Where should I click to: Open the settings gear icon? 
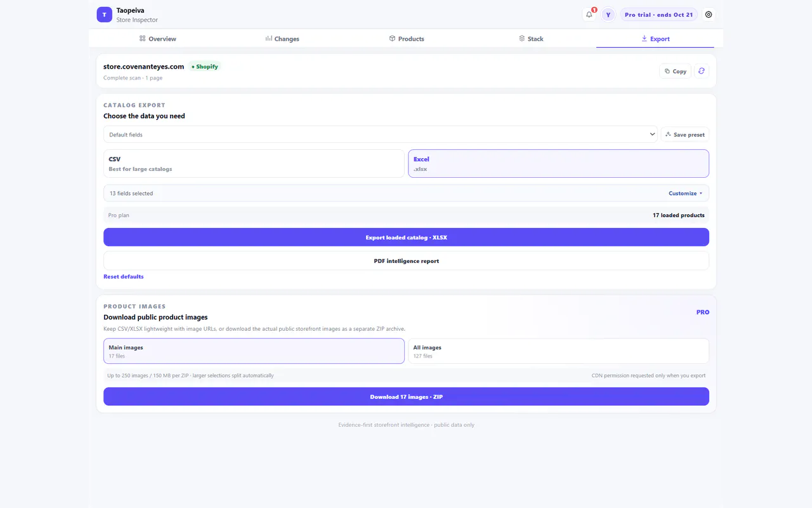point(709,15)
